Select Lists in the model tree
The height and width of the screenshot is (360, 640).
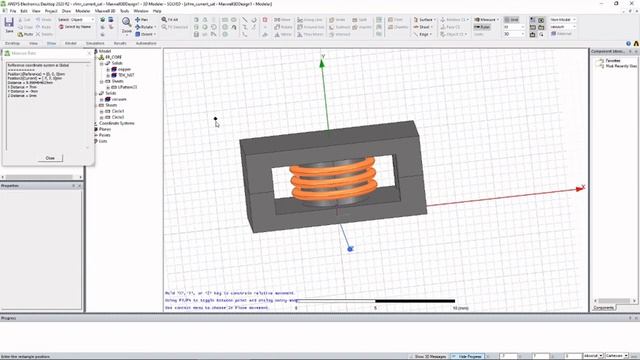[x=103, y=141]
